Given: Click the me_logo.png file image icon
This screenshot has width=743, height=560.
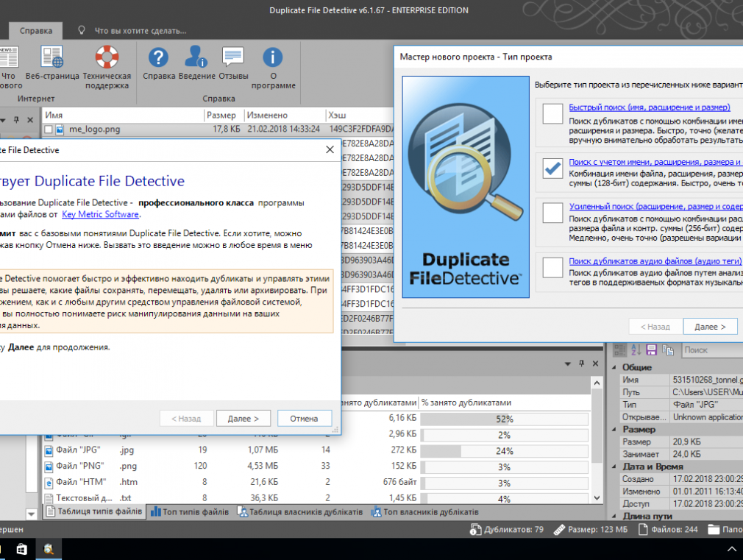Looking at the screenshot, I should (x=60, y=130).
